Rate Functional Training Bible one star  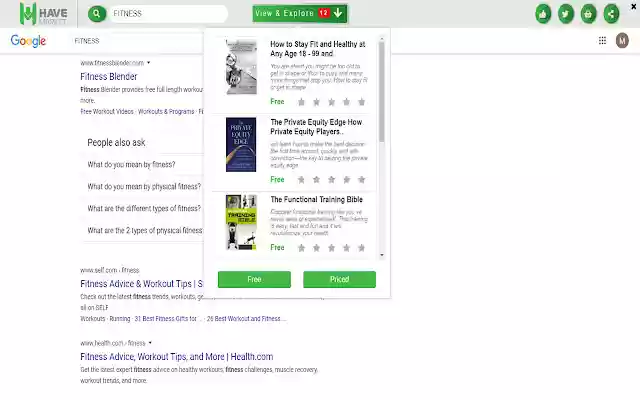pos(301,248)
